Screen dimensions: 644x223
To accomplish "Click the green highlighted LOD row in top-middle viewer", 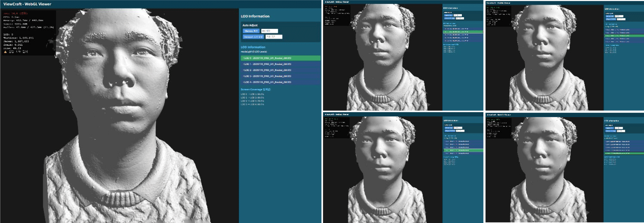I will [x=463, y=32].
